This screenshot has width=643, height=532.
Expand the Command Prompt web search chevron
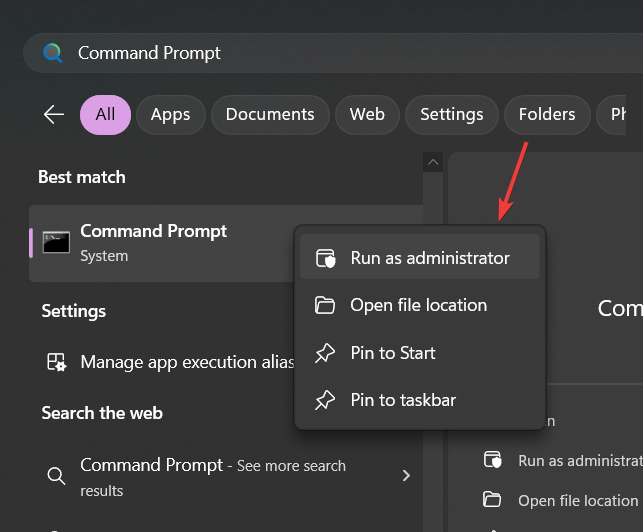(x=406, y=476)
